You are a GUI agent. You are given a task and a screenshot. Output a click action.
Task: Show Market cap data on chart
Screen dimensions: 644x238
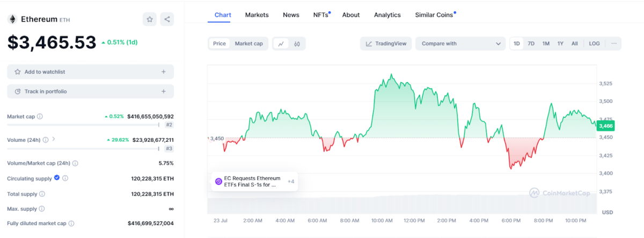(248, 44)
